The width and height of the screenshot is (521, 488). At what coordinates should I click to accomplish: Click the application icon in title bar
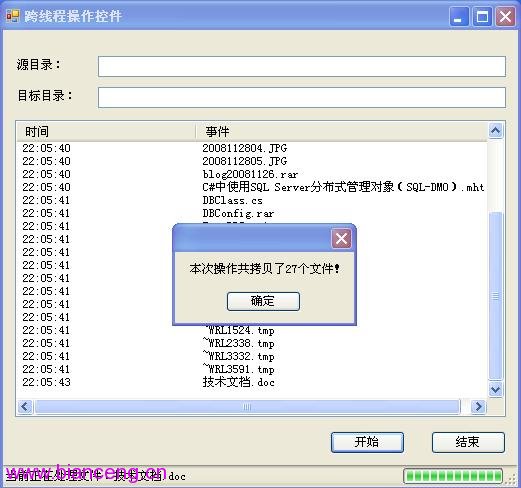(x=13, y=16)
